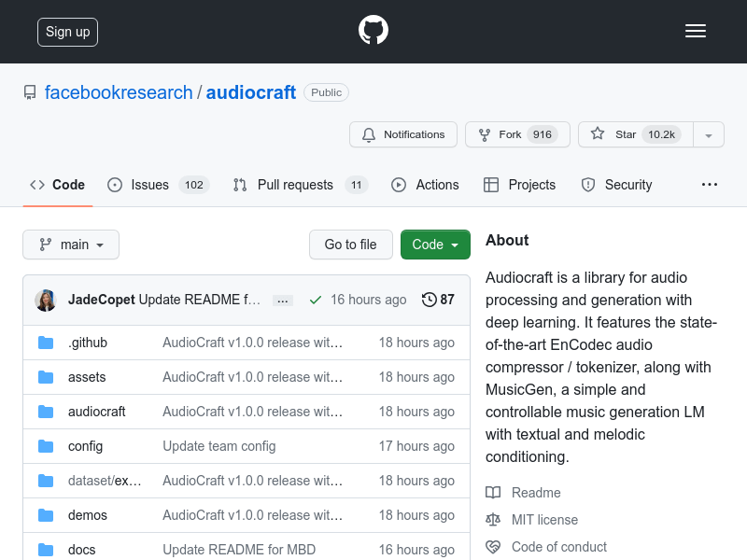
Task: Click JadeCopet's avatar thumbnail
Action: (46, 300)
